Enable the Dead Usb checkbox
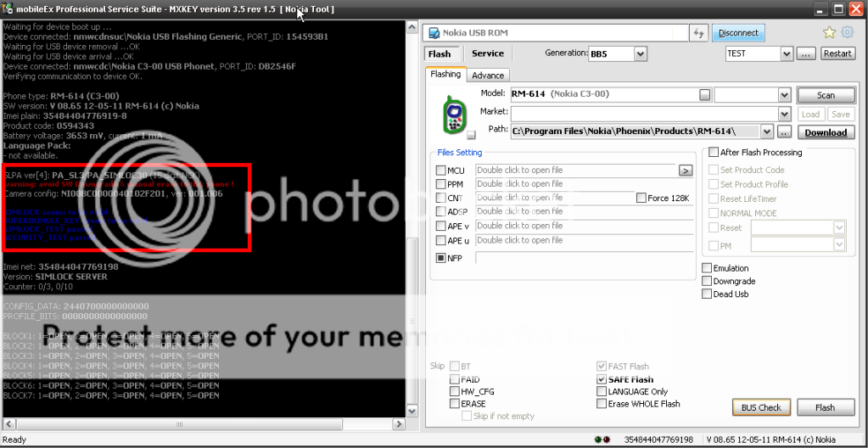The height and width of the screenshot is (448, 868). click(x=707, y=294)
